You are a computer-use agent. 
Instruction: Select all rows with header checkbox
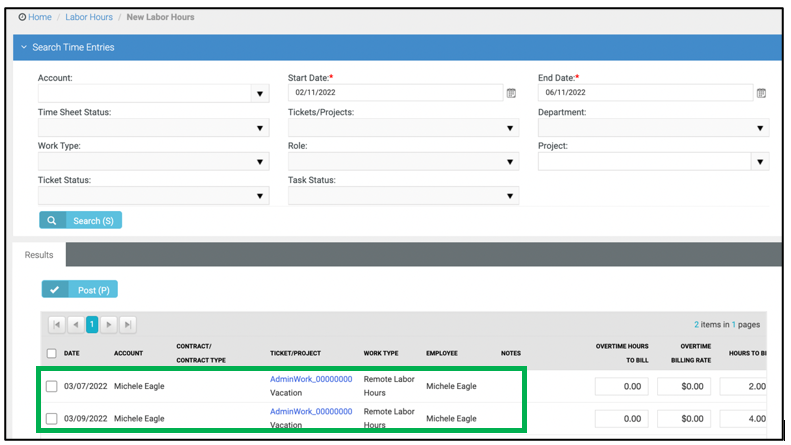pos(51,353)
